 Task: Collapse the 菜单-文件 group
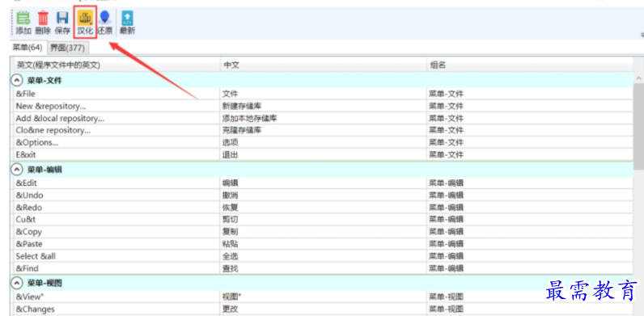pos(17,81)
